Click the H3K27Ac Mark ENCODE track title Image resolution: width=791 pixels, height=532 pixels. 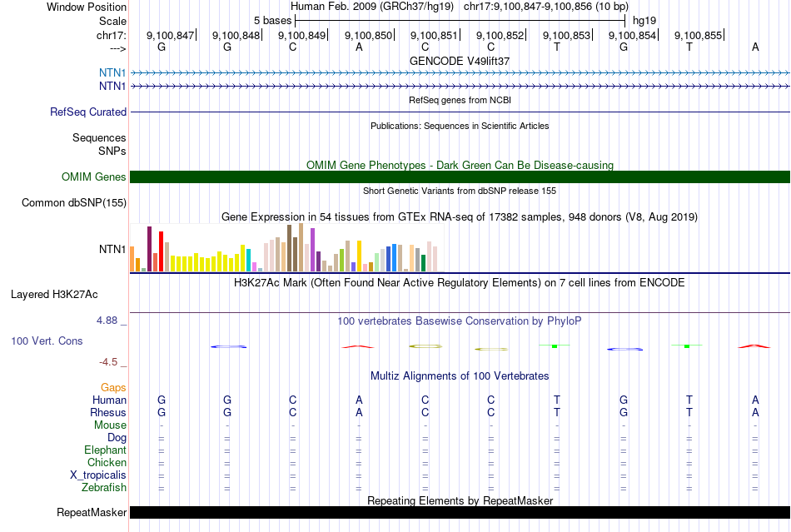[460, 282]
